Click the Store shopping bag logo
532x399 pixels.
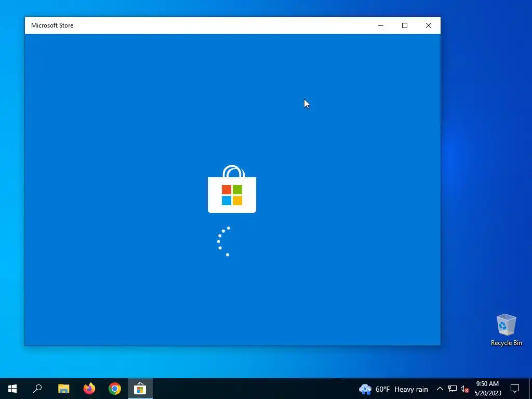coord(232,189)
